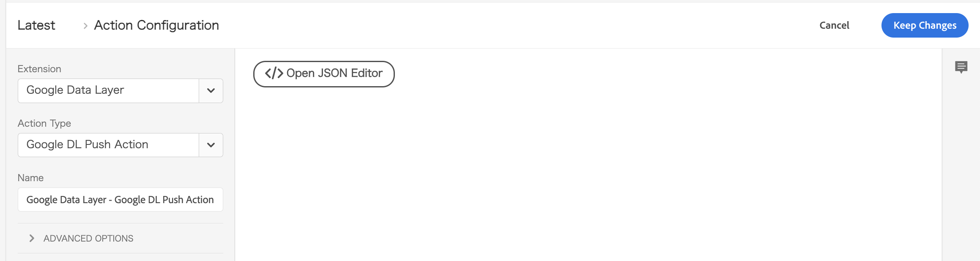This screenshot has height=261, width=980.
Task: Go back to the Latest breadcrumb
Action: click(36, 25)
